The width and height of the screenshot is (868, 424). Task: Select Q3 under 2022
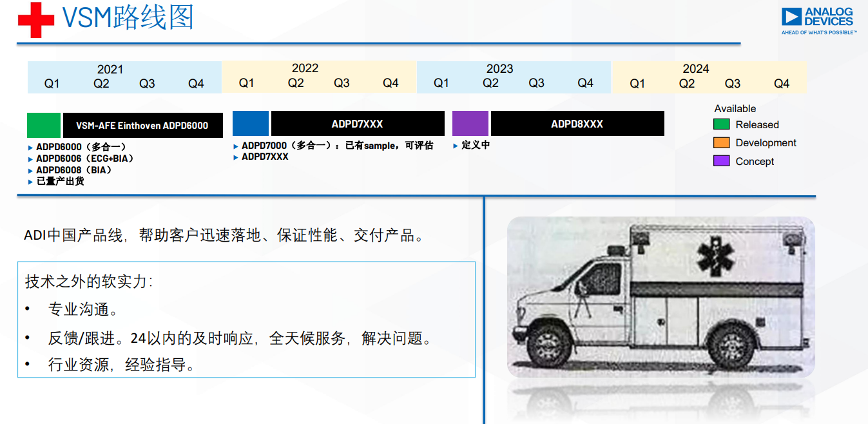coord(342,83)
